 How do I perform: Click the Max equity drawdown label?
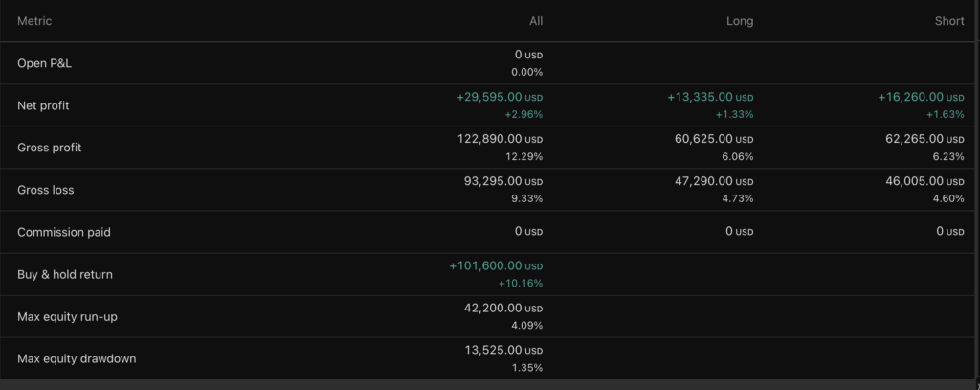pyautogui.click(x=77, y=358)
